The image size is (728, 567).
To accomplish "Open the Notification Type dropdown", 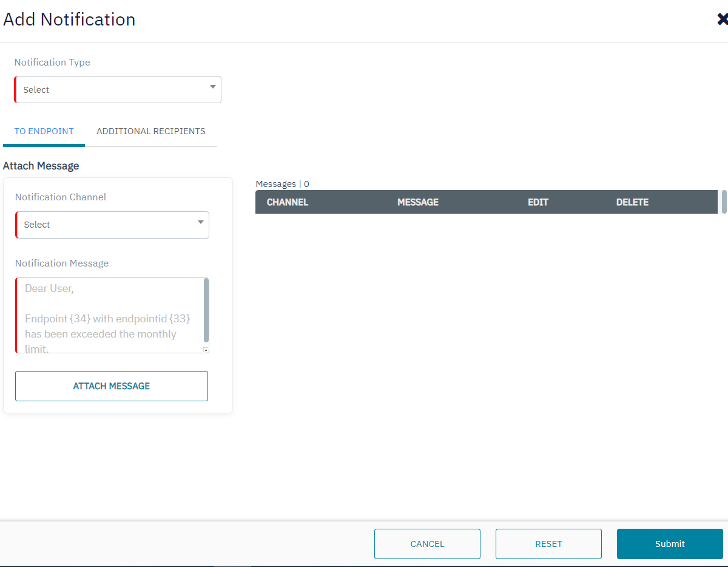I will pyautogui.click(x=118, y=90).
